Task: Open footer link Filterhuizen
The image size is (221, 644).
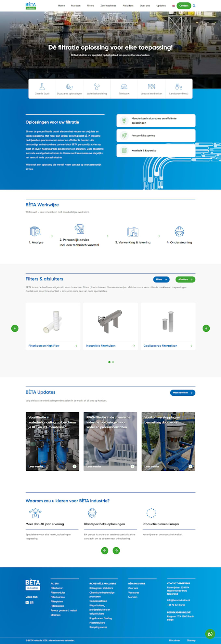Action: pos(57,588)
